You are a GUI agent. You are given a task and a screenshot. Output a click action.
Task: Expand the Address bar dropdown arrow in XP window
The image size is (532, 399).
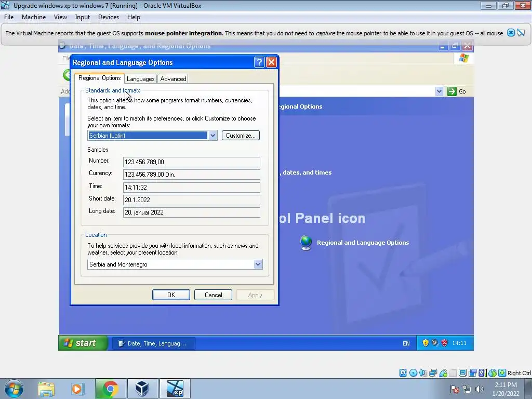439,91
